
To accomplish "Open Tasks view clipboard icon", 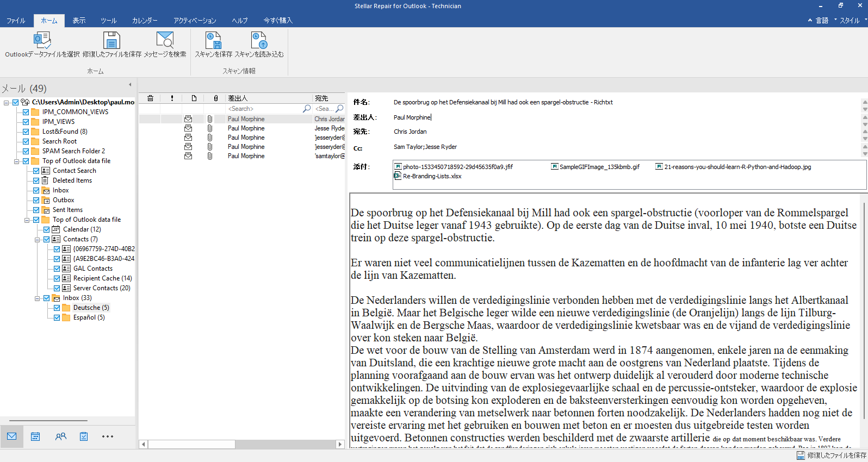I will pyautogui.click(x=84, y=436).
